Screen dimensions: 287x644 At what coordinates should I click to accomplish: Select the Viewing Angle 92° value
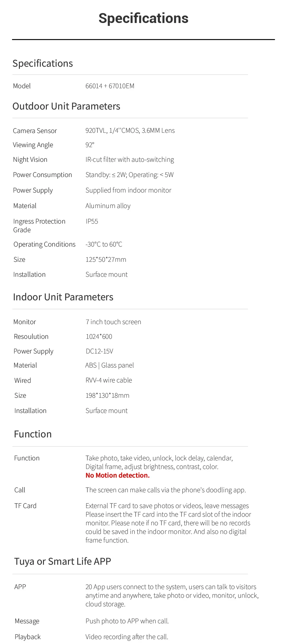pyautogui.click(x=90, y=145)
